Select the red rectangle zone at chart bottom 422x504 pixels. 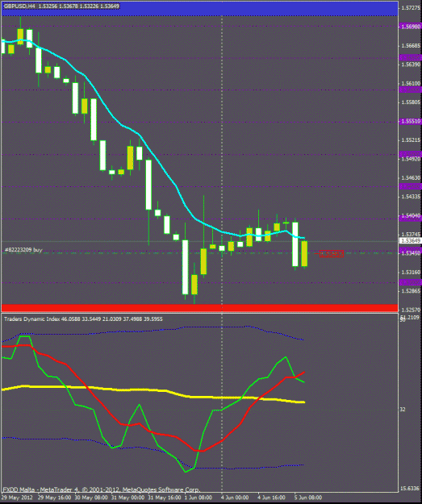click(200, 308)
